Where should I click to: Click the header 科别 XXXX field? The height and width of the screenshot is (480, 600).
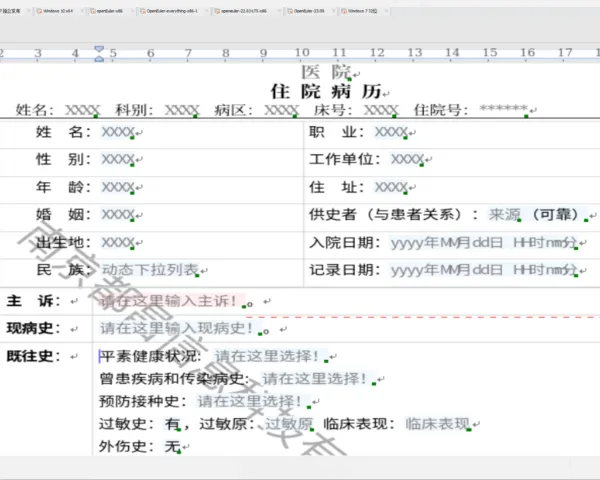coord(181,110)
